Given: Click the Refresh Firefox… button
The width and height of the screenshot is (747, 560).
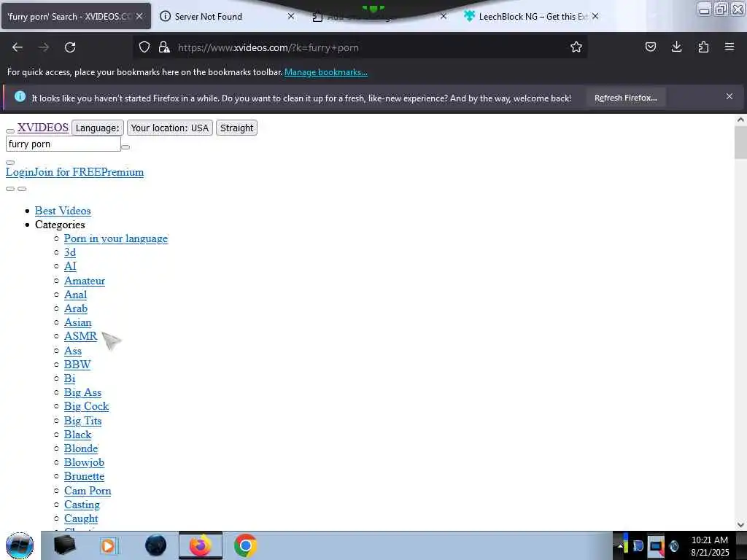Looking at the screenshot, I should (625, 98).
